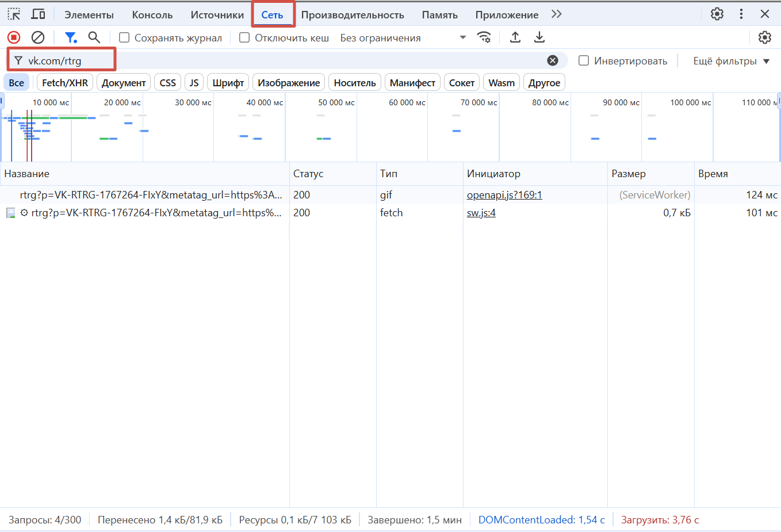The width and height of the screenshot is (781, 532).
Task: Enable the Сохранять журнал checkbox
Action: click(124, 38)
